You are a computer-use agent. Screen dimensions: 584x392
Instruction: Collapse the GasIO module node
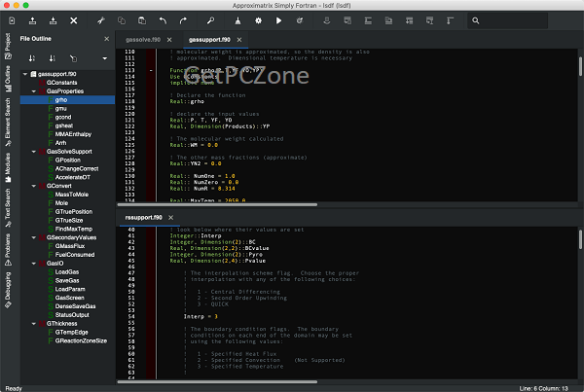(x=33, y=264)
